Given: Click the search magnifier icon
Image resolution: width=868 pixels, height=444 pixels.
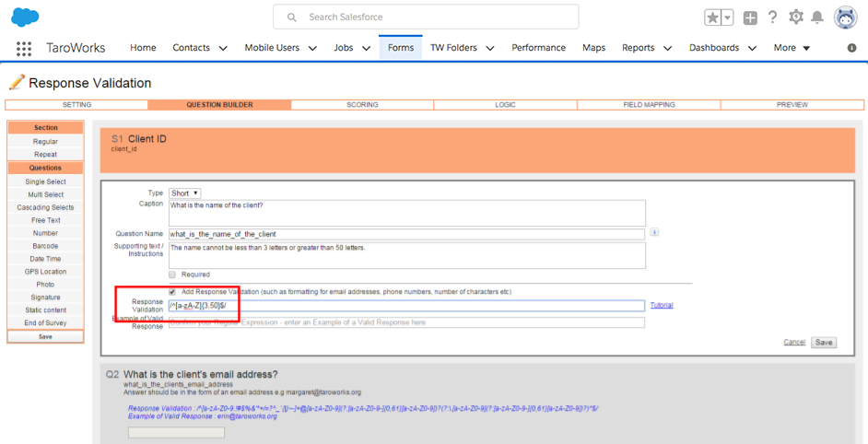Looking at the screenshot, I should pyautogui.click(x=292, y=18).
